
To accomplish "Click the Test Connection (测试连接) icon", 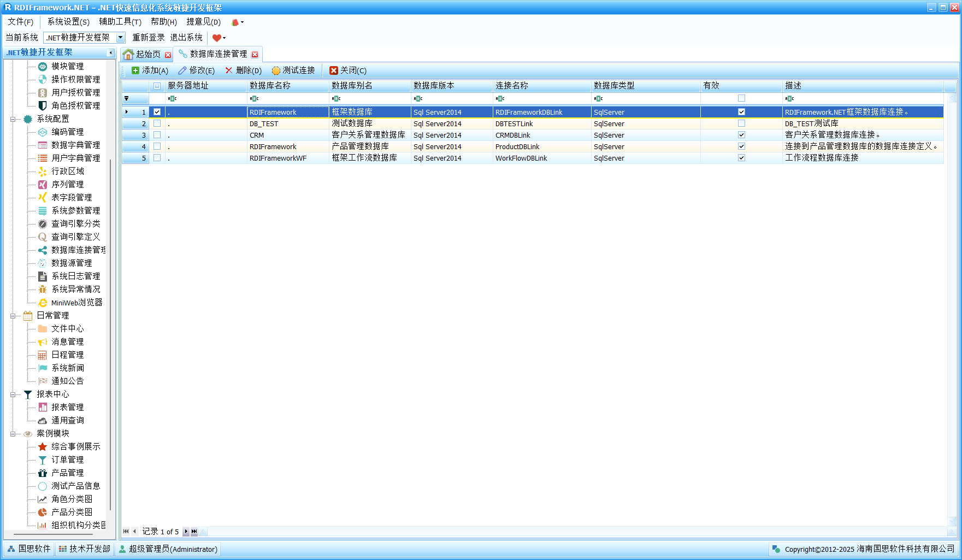I will click(x=276, y=70).
